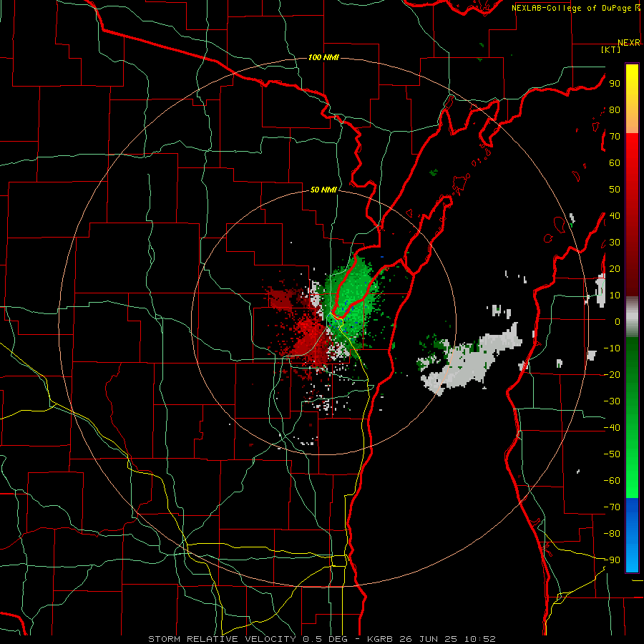Image resolution: width=644 pixels, height=644 pixels.
Task: Click the NEXLAB-College of DuPage title text
Action: (x=572, y=8)
